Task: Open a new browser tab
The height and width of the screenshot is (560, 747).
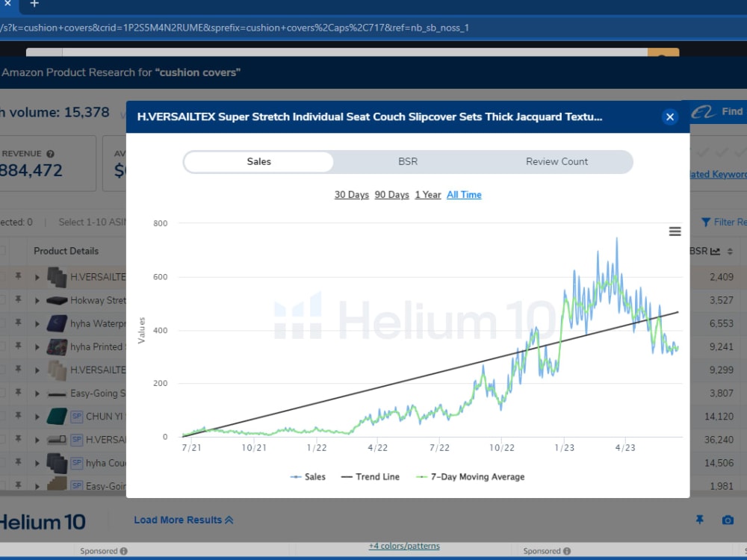Action: click(34, 4)
